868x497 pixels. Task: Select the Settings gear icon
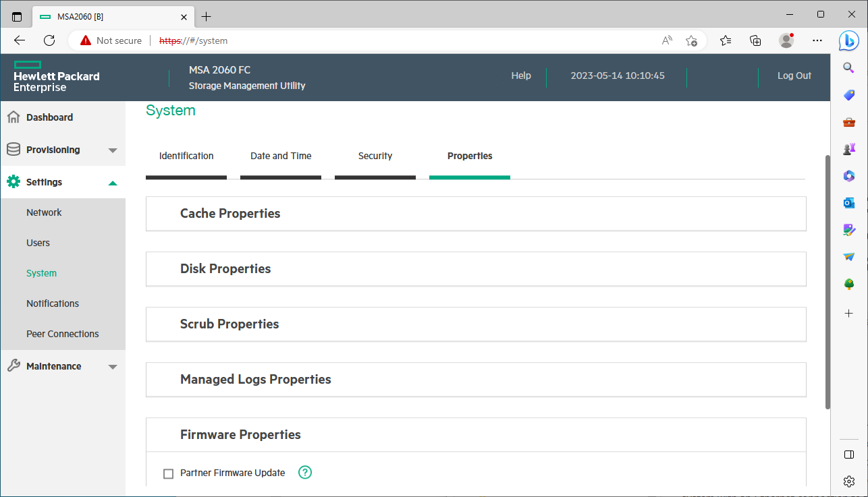(13, 181)
